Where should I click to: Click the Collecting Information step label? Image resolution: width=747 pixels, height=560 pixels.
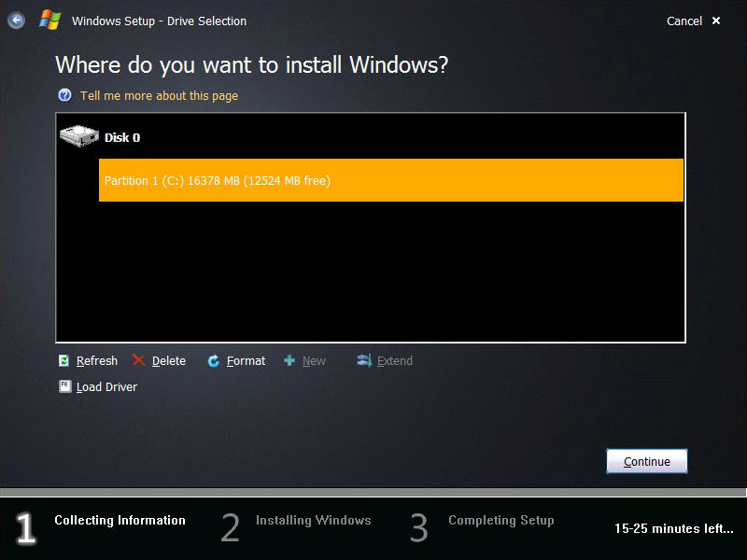coord(120,520)
